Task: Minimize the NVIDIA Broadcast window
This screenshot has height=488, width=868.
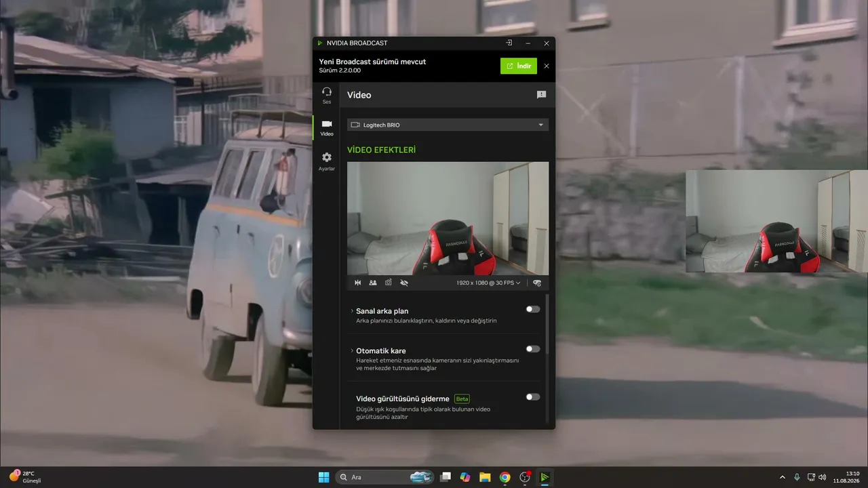Action: (x=528, y=43)
